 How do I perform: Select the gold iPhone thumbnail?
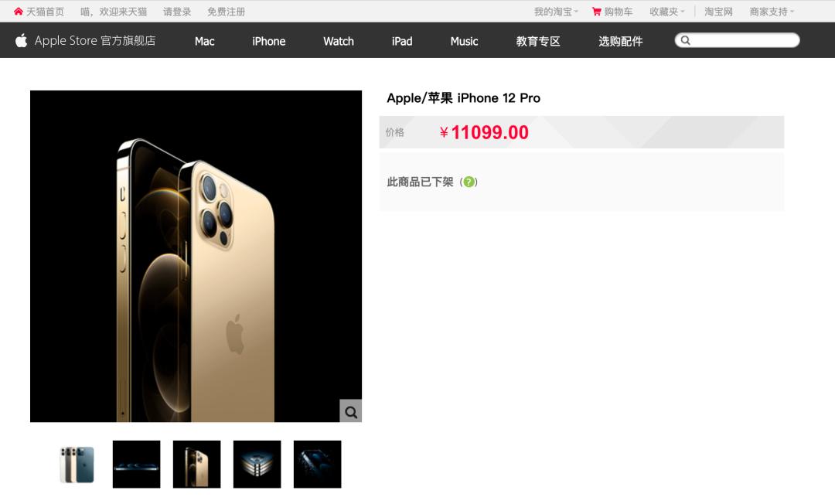click(196, 465)
